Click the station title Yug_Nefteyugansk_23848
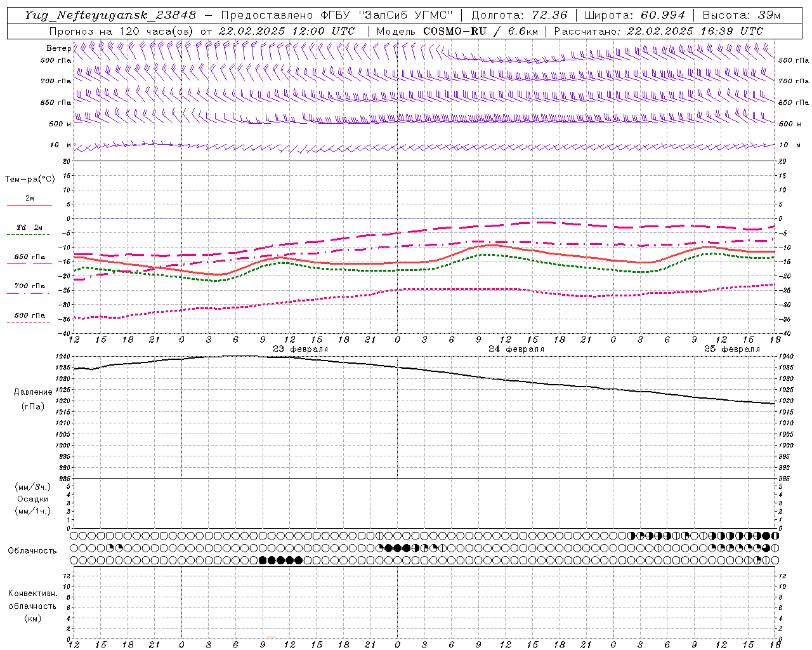Screen dimensions: 812x650 [x=110, y=15]
